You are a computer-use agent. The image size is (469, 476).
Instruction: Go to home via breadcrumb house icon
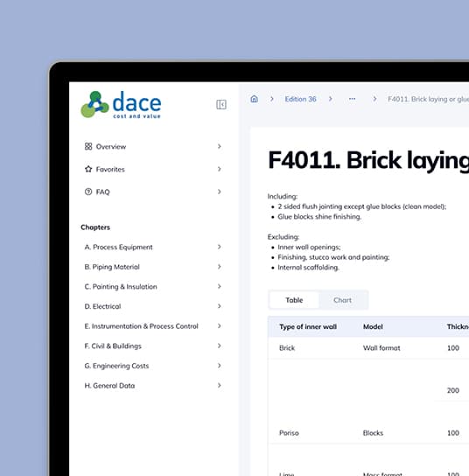tap(254, 99)
